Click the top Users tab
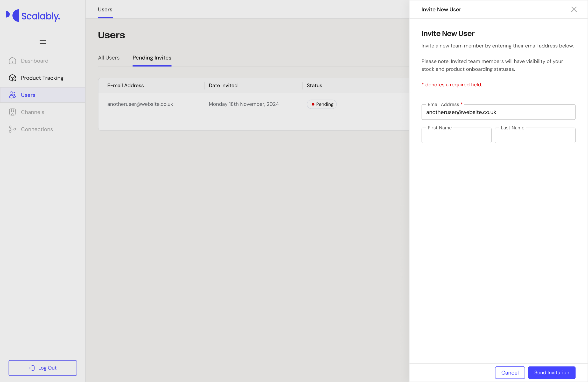 click(x=105, y=9)
